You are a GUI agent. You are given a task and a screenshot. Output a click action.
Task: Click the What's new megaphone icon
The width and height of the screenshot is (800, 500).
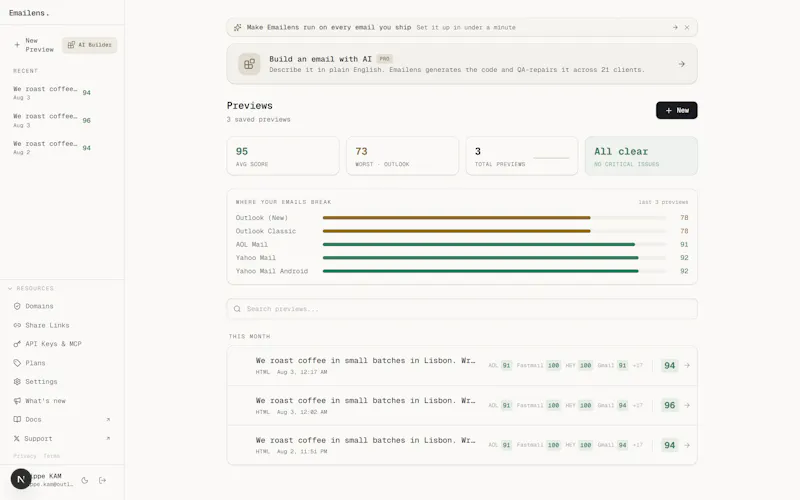click(x=17, y=401)
